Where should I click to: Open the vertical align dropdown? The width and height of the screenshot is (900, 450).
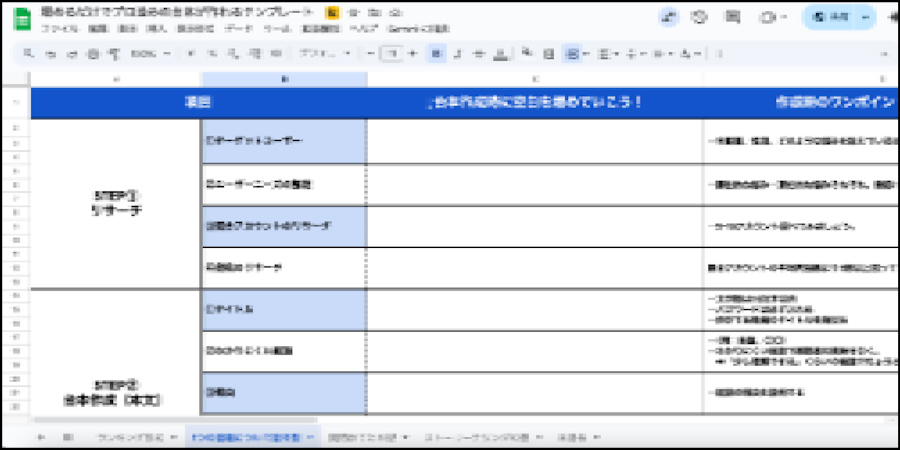(634, 53)
